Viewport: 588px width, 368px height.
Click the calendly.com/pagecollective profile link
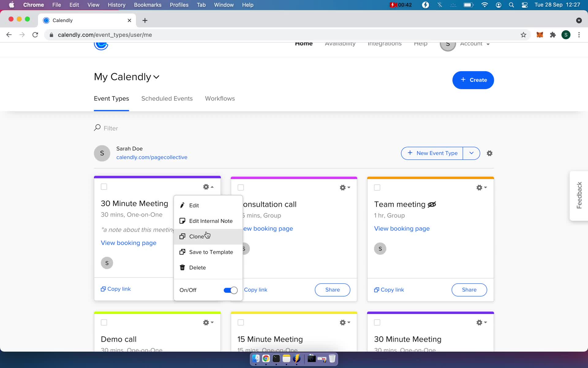[152, 157]
